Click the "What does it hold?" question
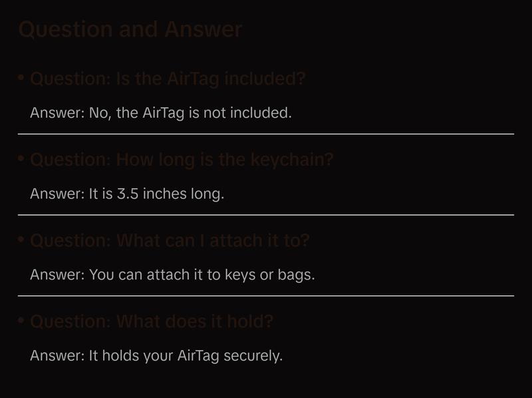532x398 pixels. click(152, 321)
